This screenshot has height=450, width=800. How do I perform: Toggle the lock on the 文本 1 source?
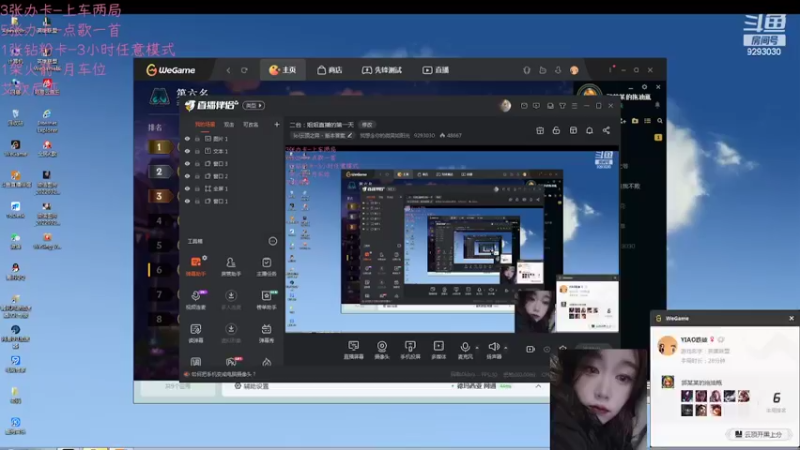tap(197, 151)
